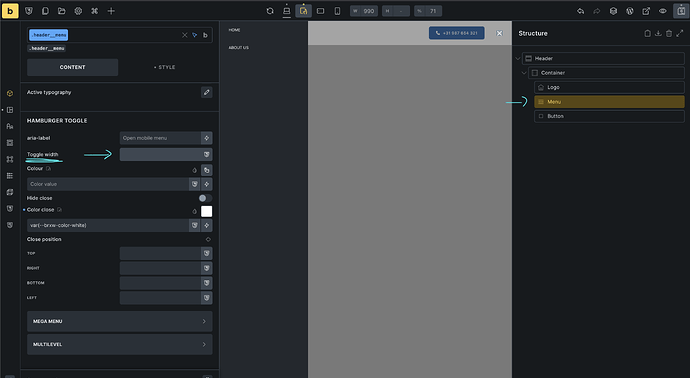690x378 pixels.
Task: Click the clipboard icon in Structure header
Action: click(x=647, y=33)
